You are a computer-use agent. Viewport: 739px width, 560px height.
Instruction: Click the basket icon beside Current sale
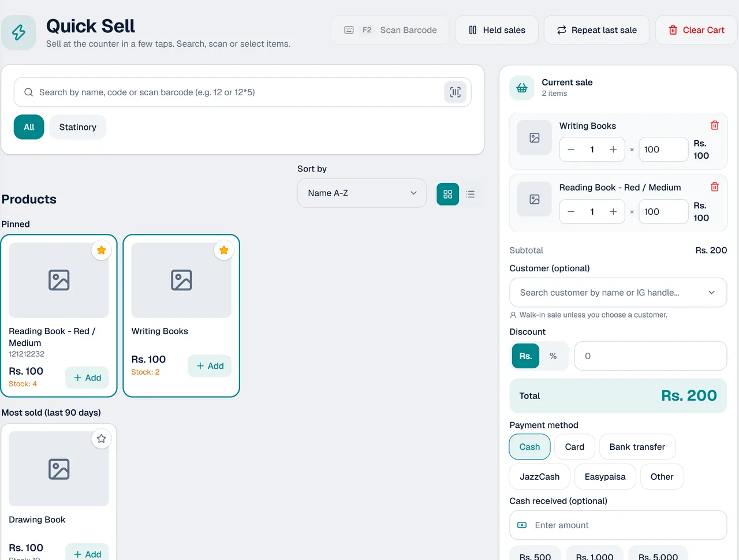(522, 88)
